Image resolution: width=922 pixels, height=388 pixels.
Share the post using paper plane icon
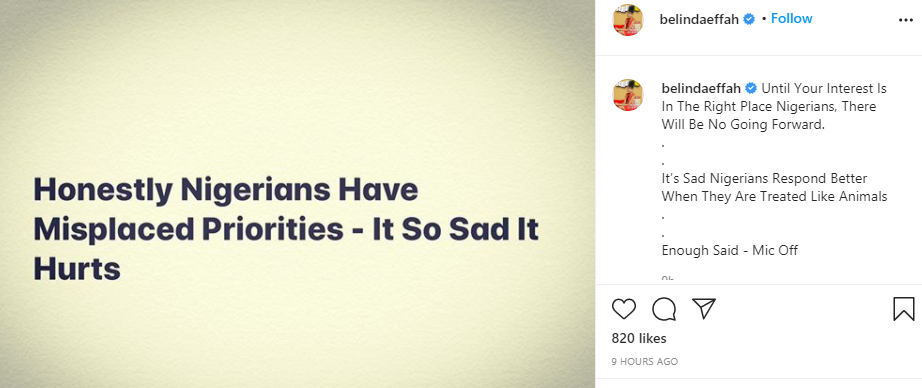coord(703,308)
